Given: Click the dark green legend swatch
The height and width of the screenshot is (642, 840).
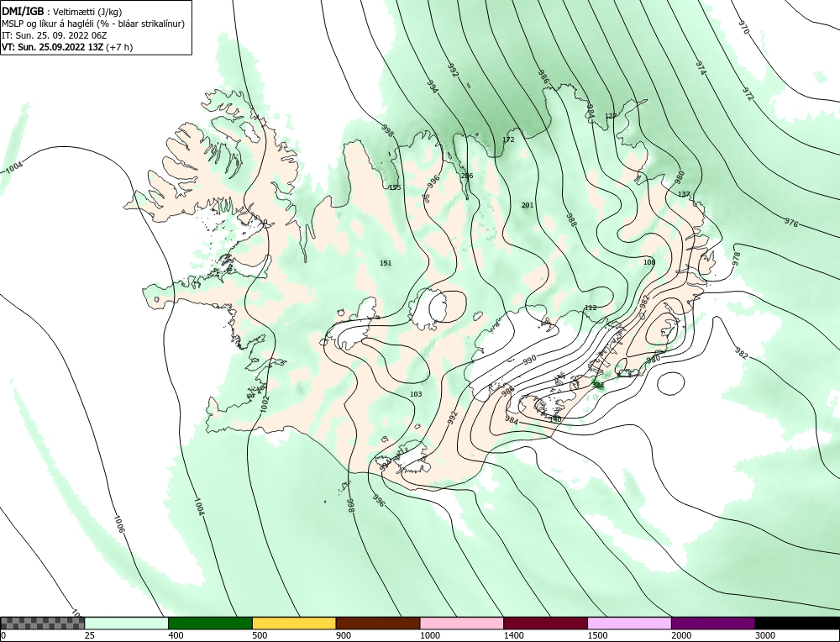Looking at the screenshot, I should [x=210, y=623].
